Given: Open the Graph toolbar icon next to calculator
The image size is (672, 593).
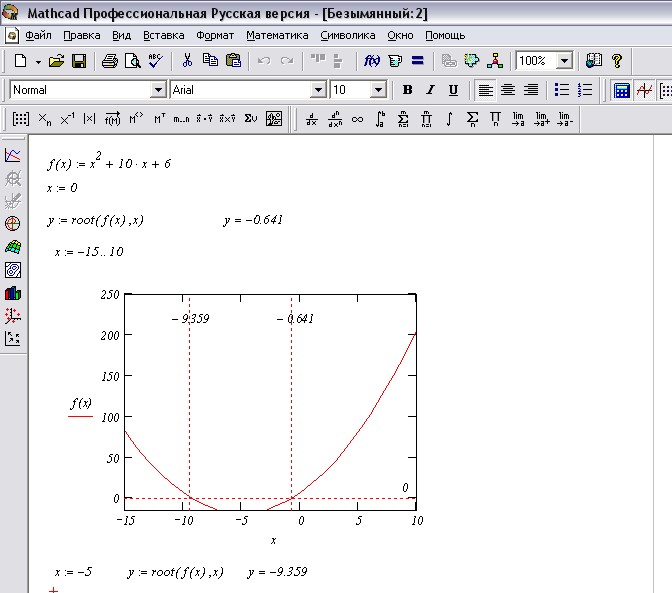Looking at the screenshot, I should (644, 90).
